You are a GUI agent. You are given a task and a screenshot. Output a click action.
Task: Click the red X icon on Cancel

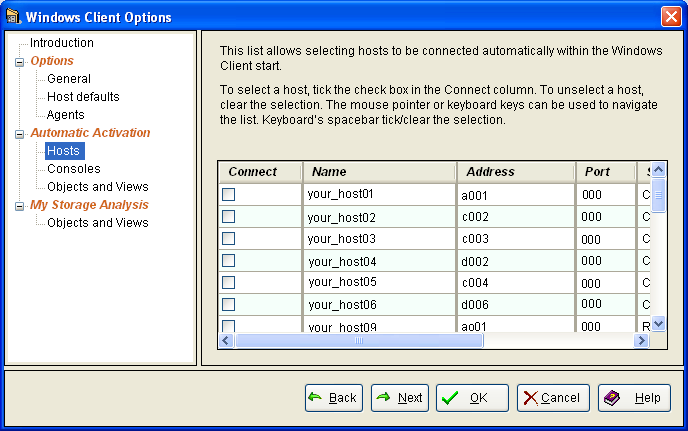click(530, 398)
